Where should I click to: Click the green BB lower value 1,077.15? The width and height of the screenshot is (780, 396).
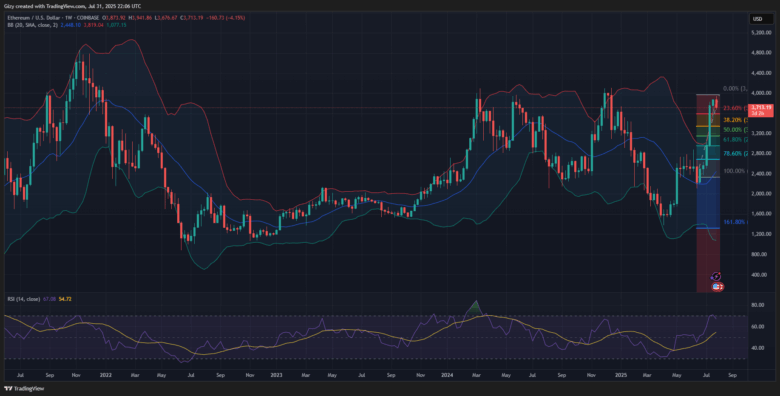point(116,25)
